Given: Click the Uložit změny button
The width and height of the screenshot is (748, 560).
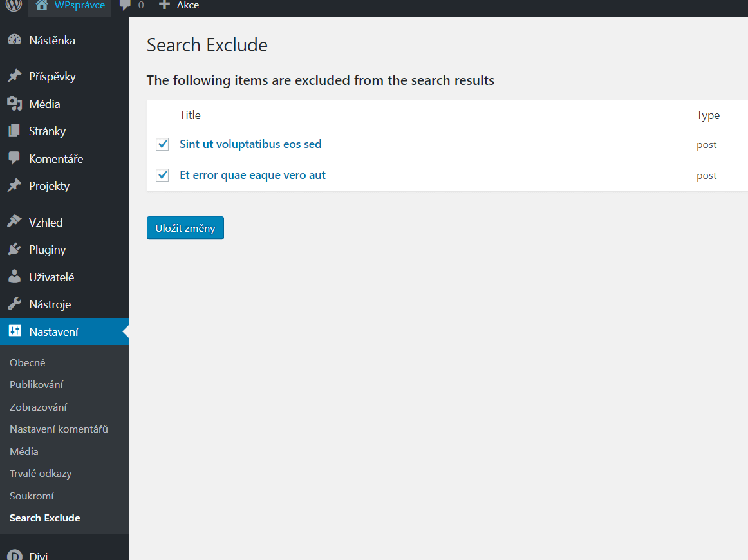Looking at the screenshot, I should pyautogui.click(x=185, y=228).
